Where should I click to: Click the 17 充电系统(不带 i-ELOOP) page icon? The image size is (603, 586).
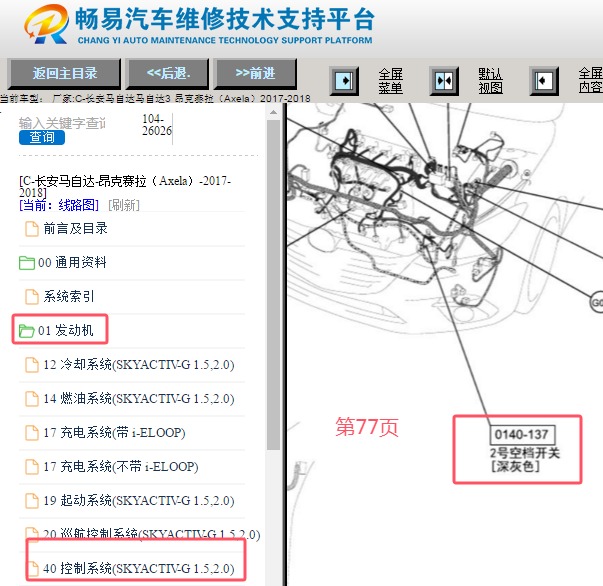pos(32,467)
